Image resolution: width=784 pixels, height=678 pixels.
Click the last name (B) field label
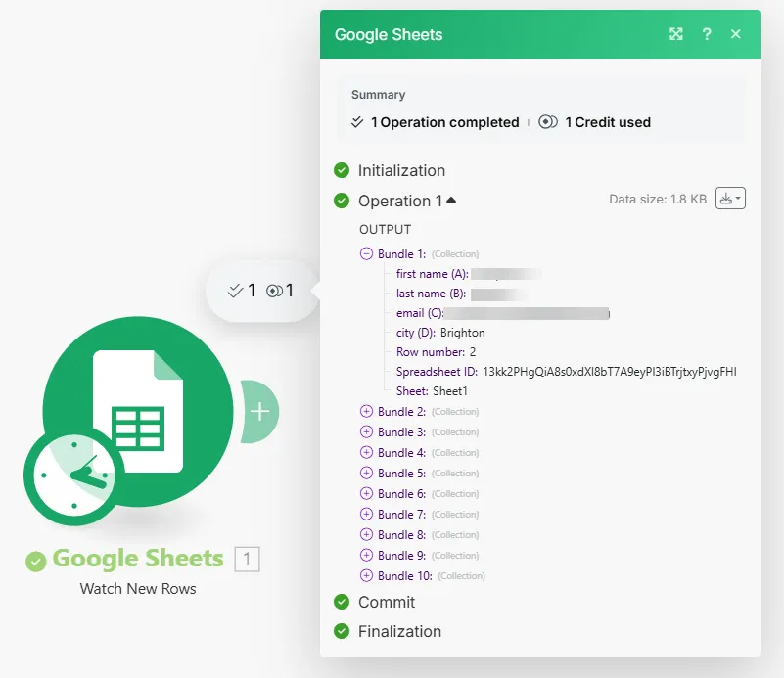[431, 294]
